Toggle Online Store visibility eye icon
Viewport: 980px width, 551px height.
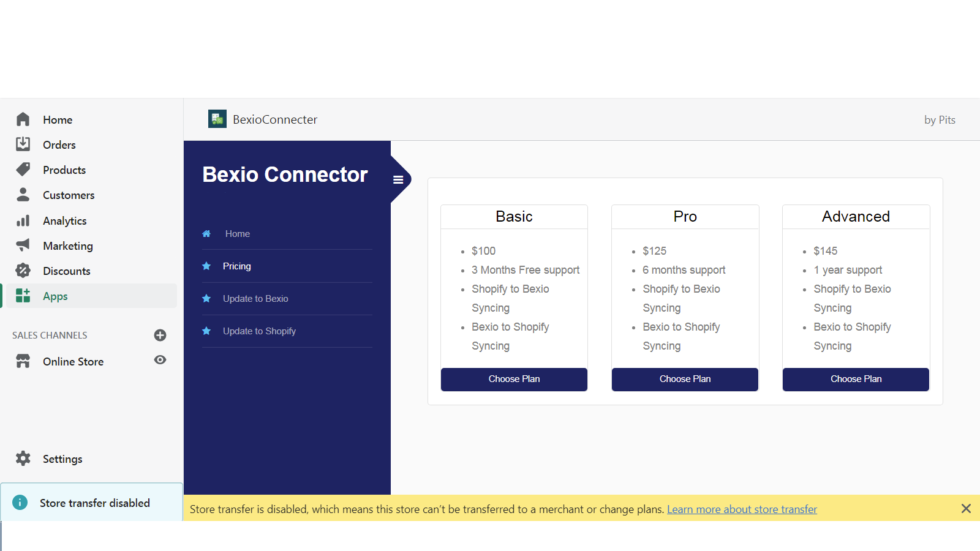(160, 361)
